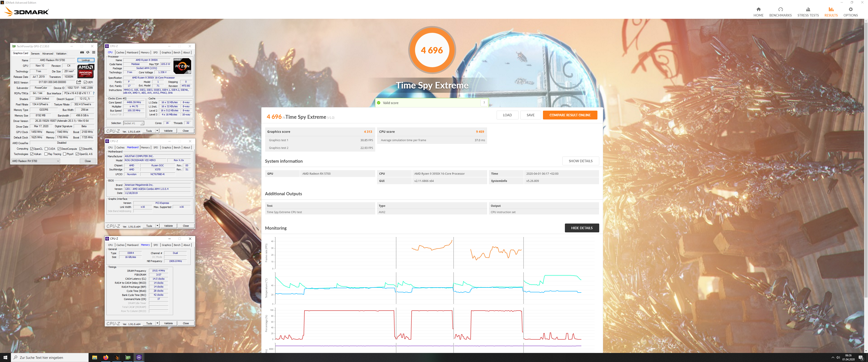Viewport: 868px width, 362px height.
Task: Click the SAVE result button
Action: tap(530, 115)
